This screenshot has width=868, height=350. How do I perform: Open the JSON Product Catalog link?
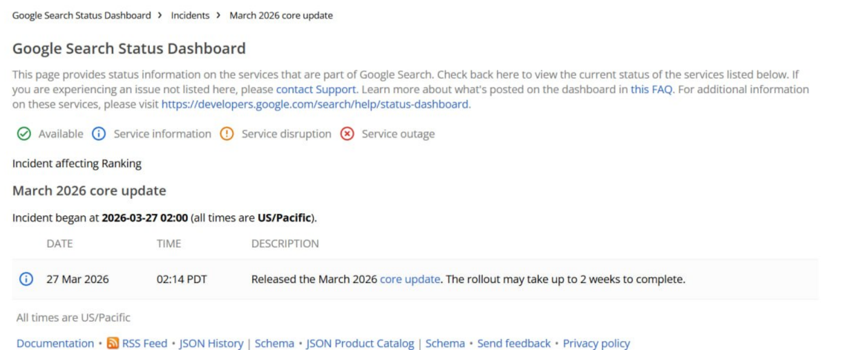tap(360, 344)
